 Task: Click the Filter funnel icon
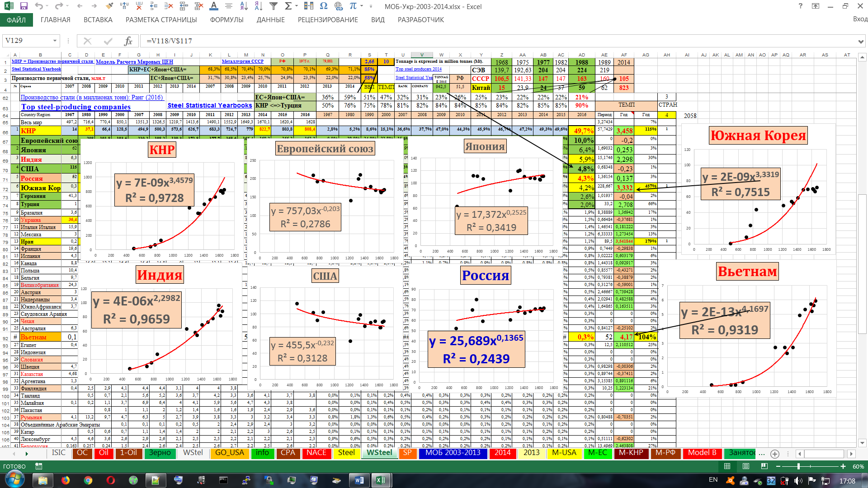pos(274,6)
